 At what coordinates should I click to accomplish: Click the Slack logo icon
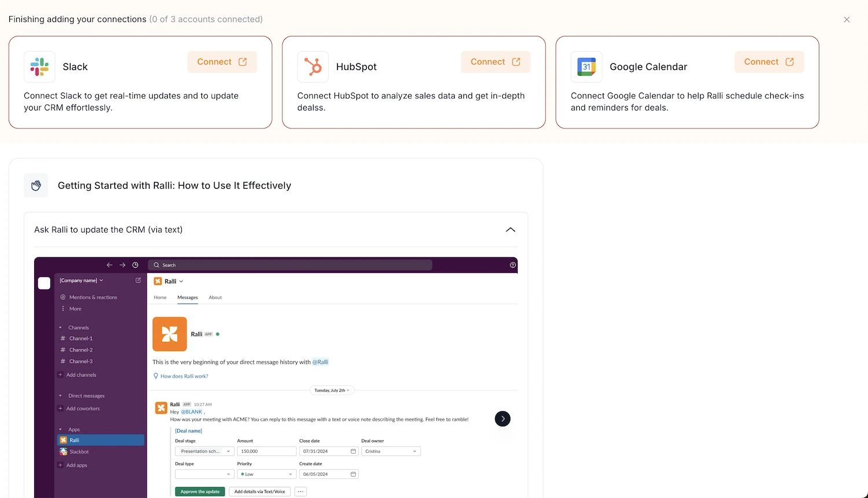click(x=39, y=66)
